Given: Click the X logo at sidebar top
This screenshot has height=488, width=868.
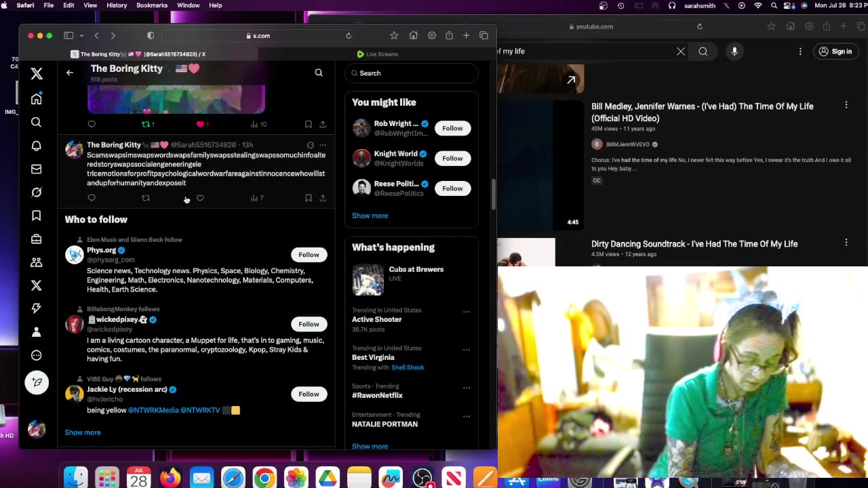Looking at the screenshot, I should (x=37, y=73).
